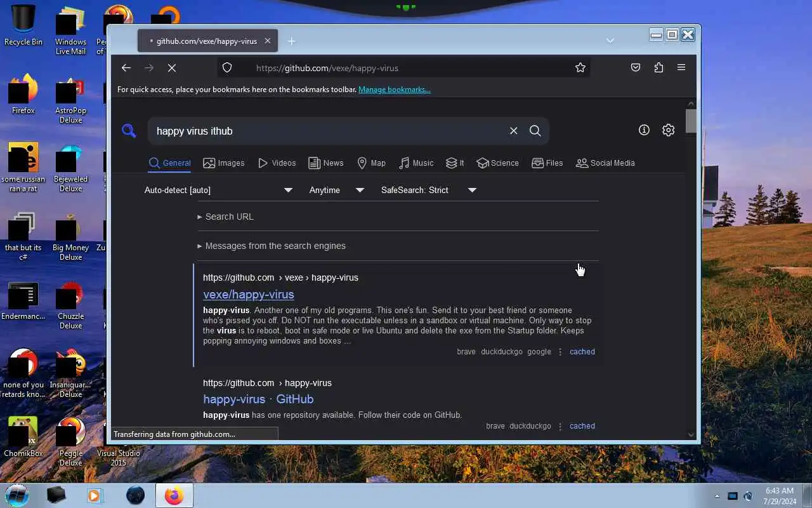Stop loading the page
Image resolution: width=812 pixels, height=508 pixels.
tap(172, 68)
